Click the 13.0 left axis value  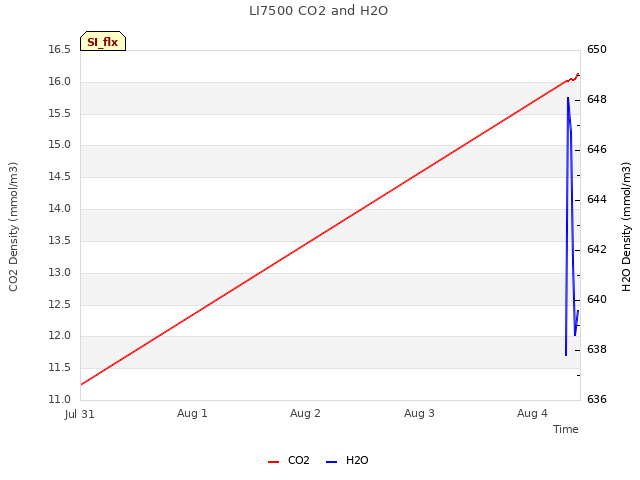pos(60,272)
